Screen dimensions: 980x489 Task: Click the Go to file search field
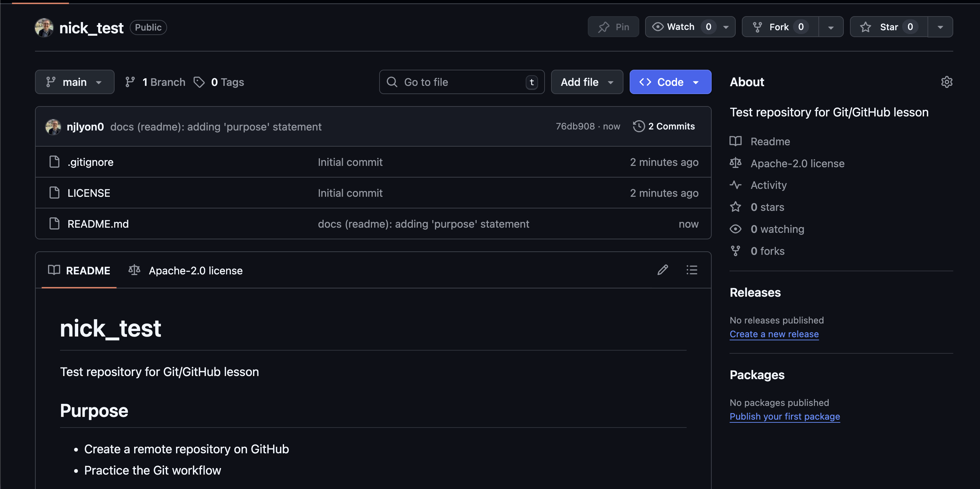tap(462, 82)
